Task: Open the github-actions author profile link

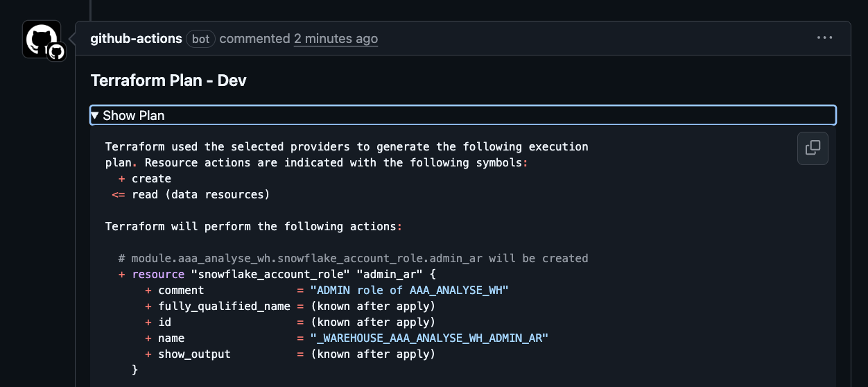Action: (136, 39)
